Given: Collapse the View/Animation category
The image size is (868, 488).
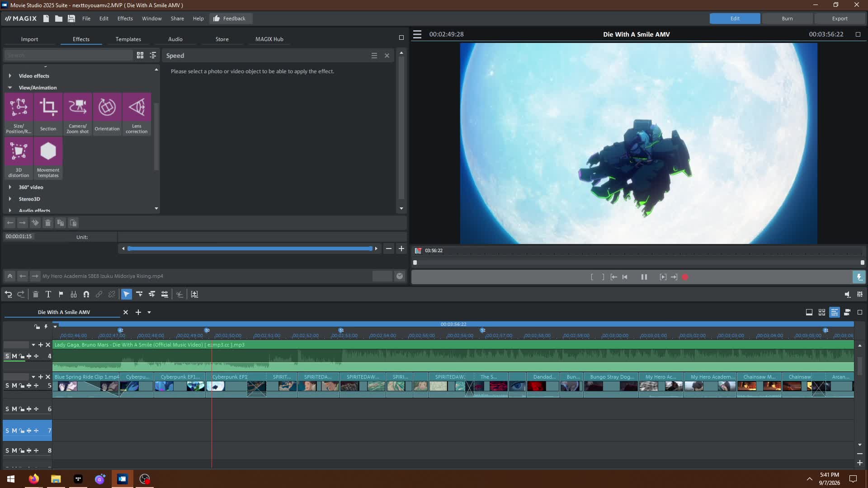Looking at the screenshot, I should 10,88.
